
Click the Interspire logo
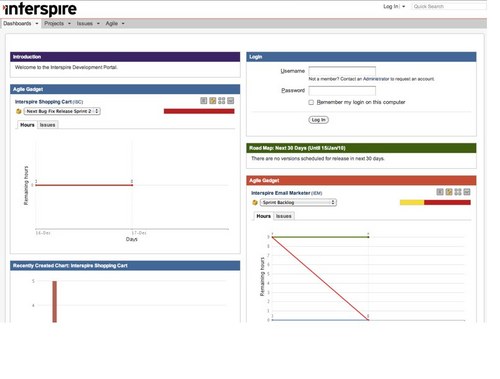click(40, 9)
